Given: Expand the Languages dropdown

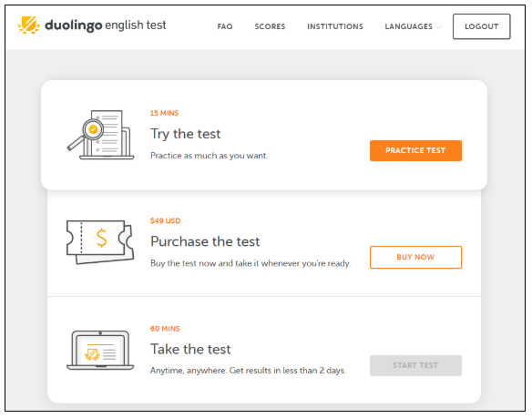Looking at the screenshot, I should (x=413, y=26).
